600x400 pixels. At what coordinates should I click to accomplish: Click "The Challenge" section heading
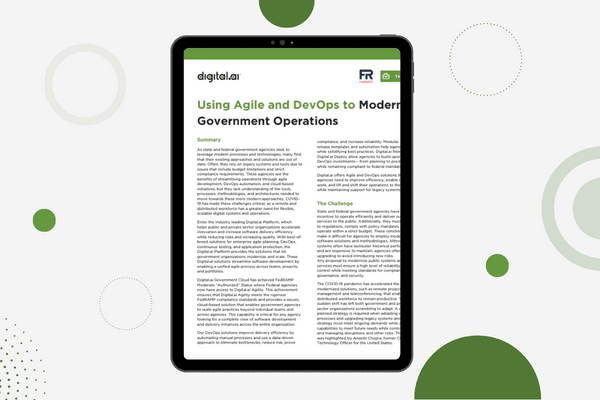(335, 203)
